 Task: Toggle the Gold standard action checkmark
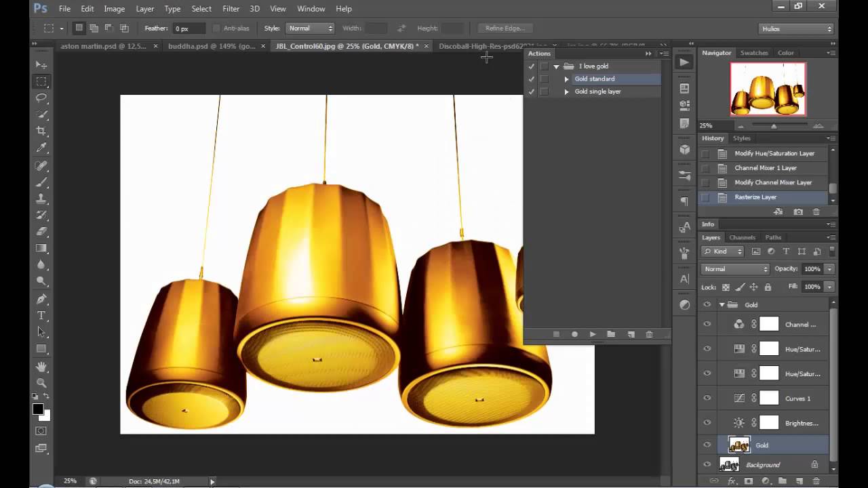coord(532,79)
